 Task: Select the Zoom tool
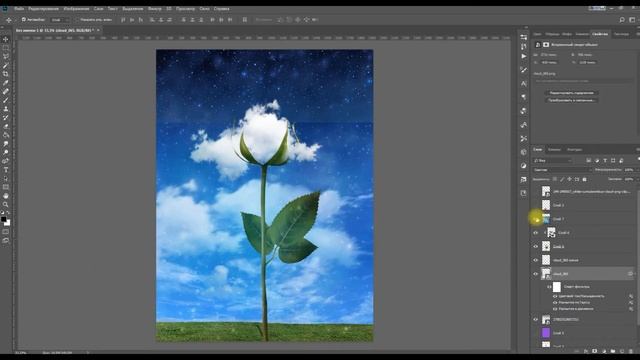[6, 204]
